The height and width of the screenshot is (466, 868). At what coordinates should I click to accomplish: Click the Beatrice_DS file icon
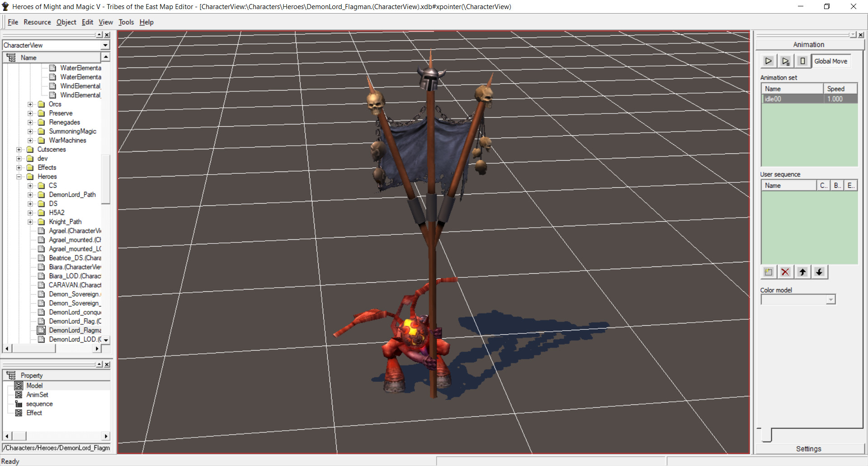pyautogui.click(x=42, y=258)
